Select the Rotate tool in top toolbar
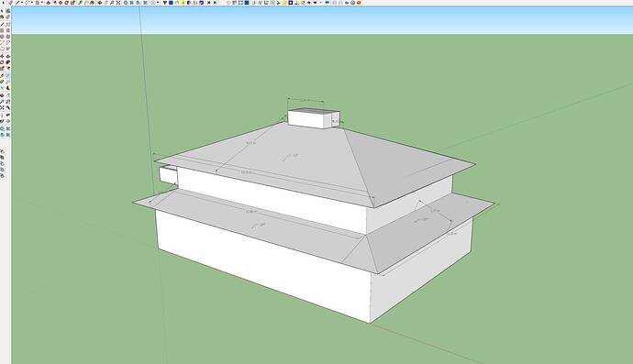 click(67, 3)
